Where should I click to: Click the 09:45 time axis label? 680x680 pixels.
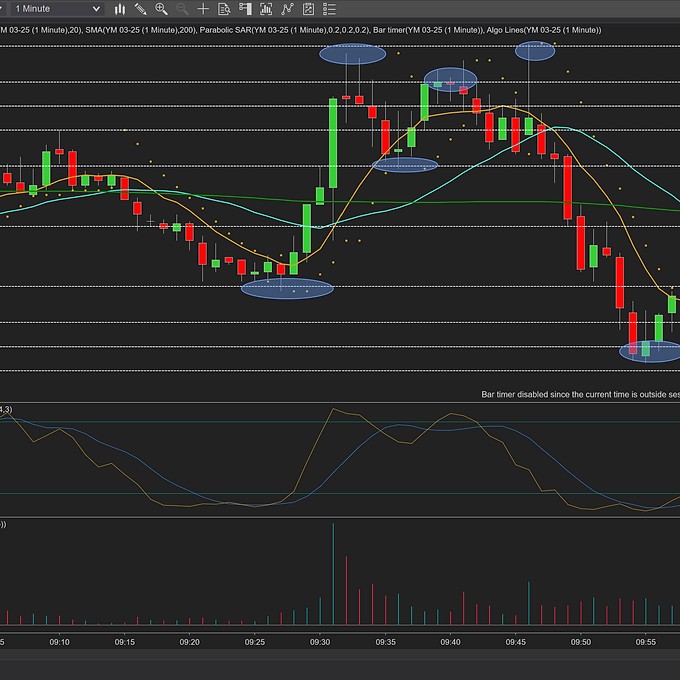(x=516, y=642)
